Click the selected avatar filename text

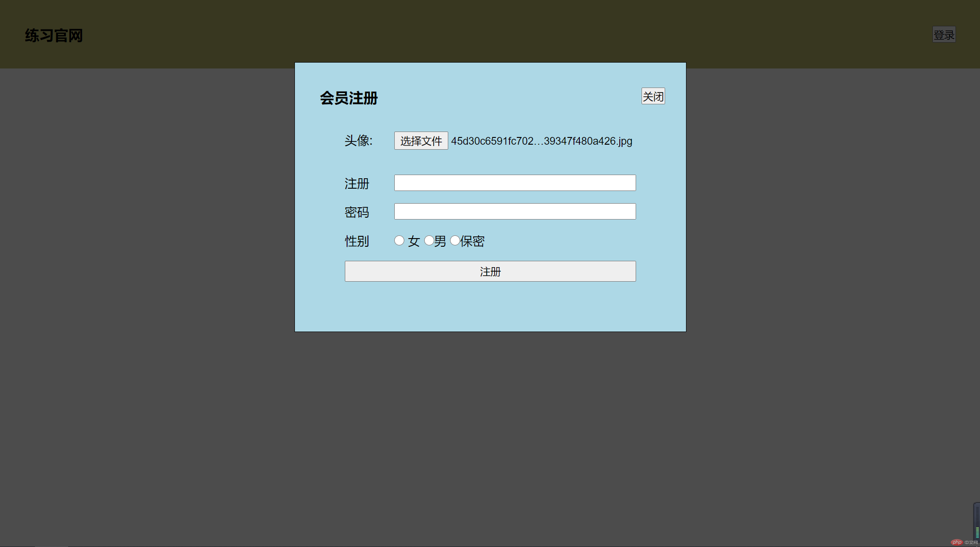coord(541,141)
